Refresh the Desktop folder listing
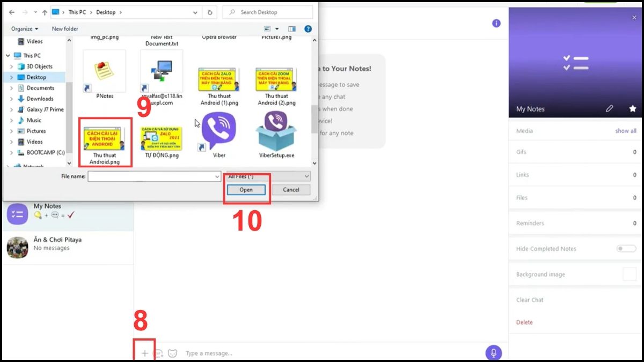644x362 pixels. 210,12
